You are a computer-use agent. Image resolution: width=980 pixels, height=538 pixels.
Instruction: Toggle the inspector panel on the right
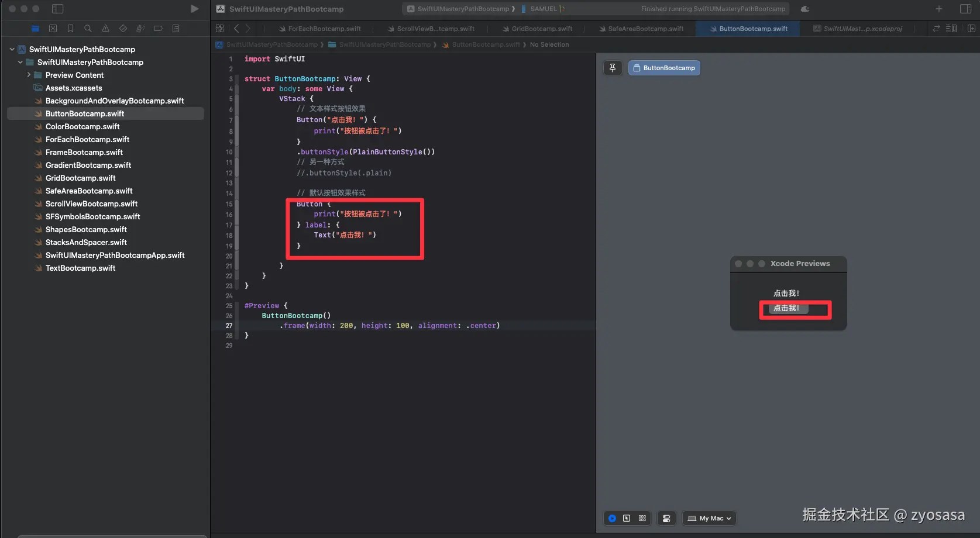tap(966, 9)
